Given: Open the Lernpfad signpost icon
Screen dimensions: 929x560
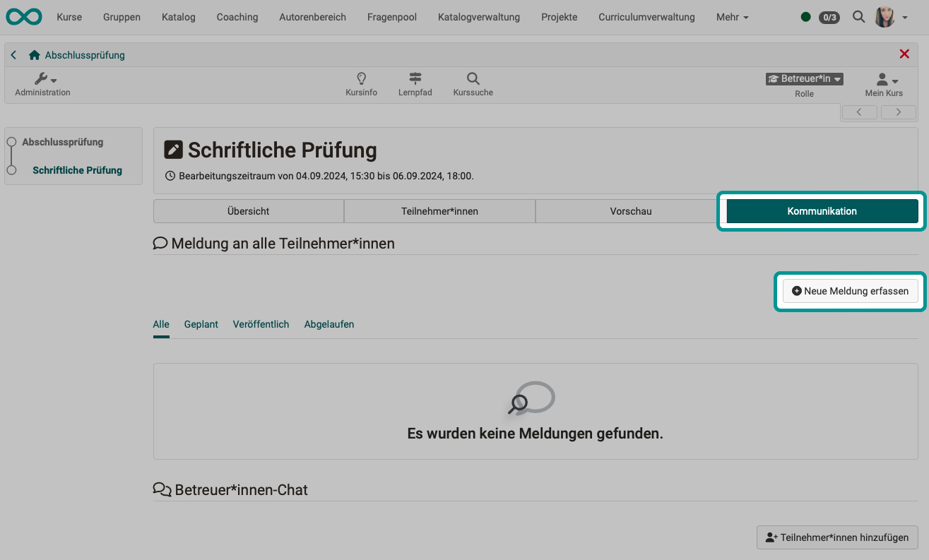Looking at the screenshot, I should click(x=415, y=78).
